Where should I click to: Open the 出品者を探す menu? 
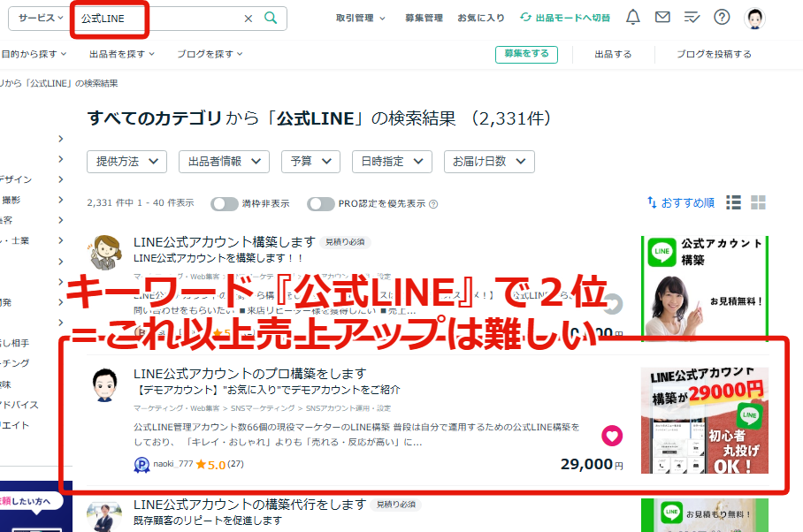(122, 54)
